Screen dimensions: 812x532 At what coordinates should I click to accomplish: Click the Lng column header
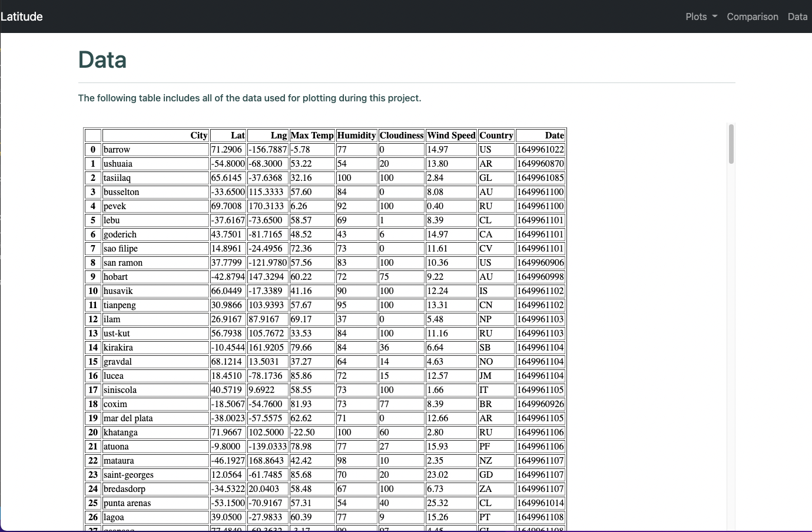click(x=268, y=136)
